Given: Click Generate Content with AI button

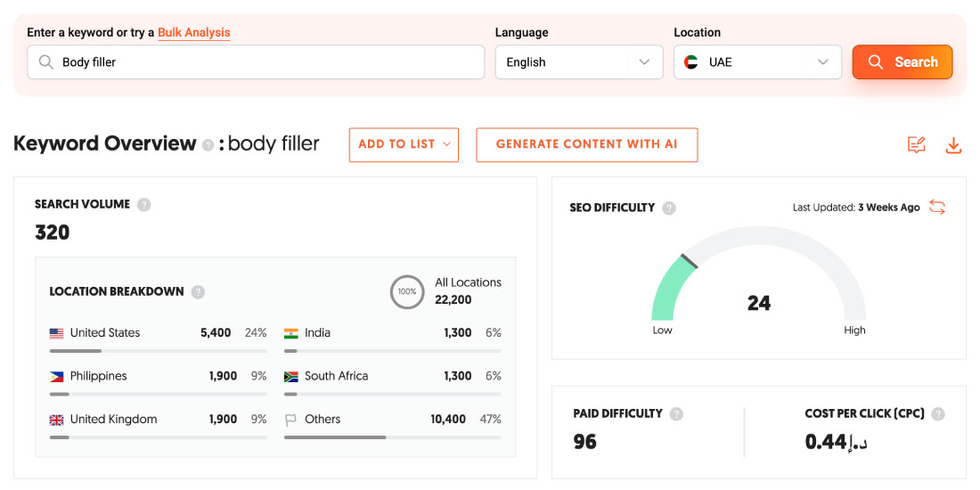Looking at the screenshot, I should tap(586, 144).
